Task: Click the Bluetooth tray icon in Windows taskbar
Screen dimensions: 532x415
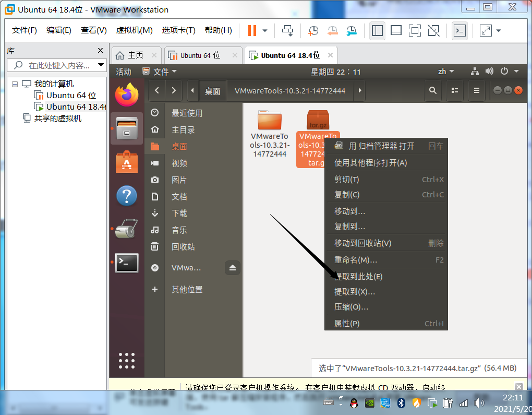Action: click(x=401, y=403)
